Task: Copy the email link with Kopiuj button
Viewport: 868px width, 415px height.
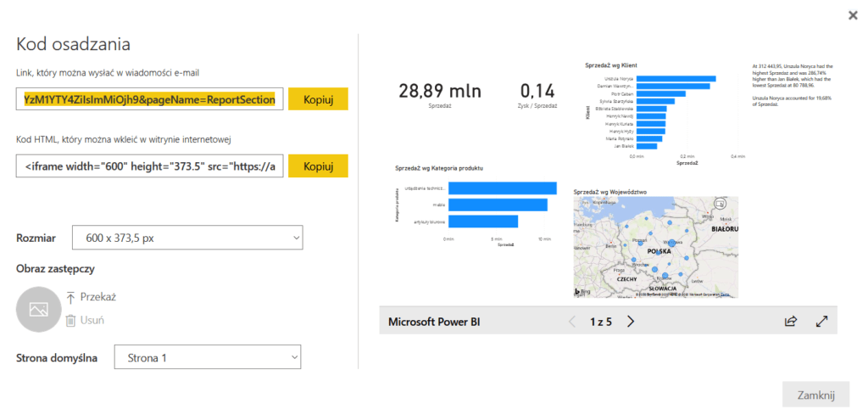Action: [318, 98]
